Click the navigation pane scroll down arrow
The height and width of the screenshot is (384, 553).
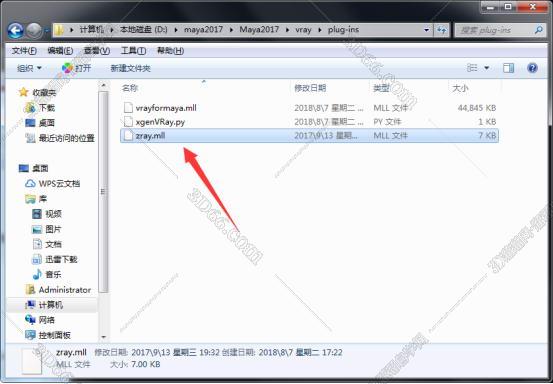(103, 337)
